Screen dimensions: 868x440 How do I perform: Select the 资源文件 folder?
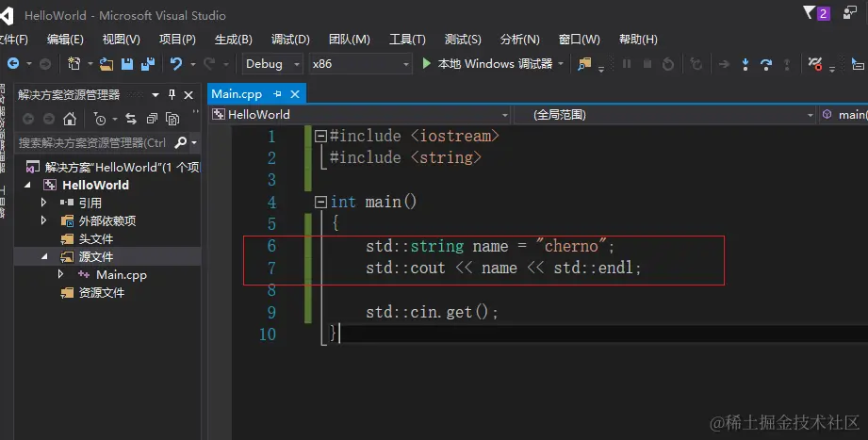click(x=101, y=292)
